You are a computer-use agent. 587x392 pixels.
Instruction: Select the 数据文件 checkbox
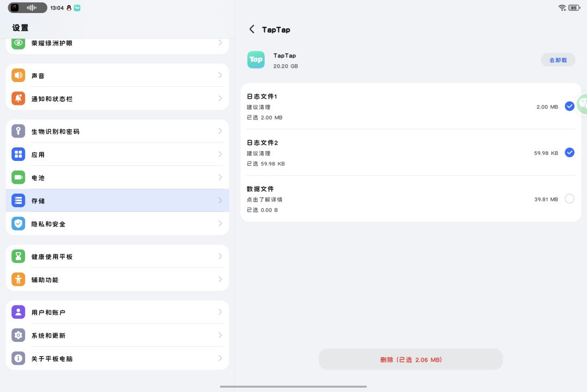pos(570,199)
